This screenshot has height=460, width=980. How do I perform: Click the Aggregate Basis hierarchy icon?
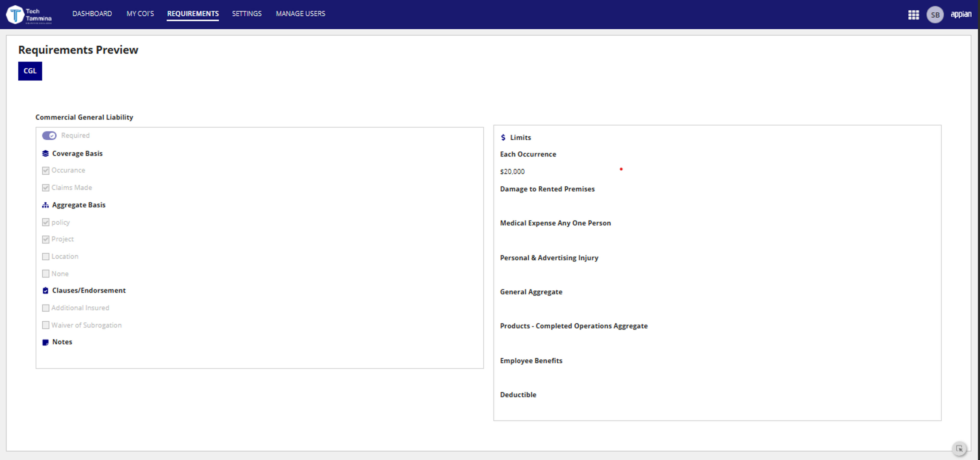[x=45, y=205]
